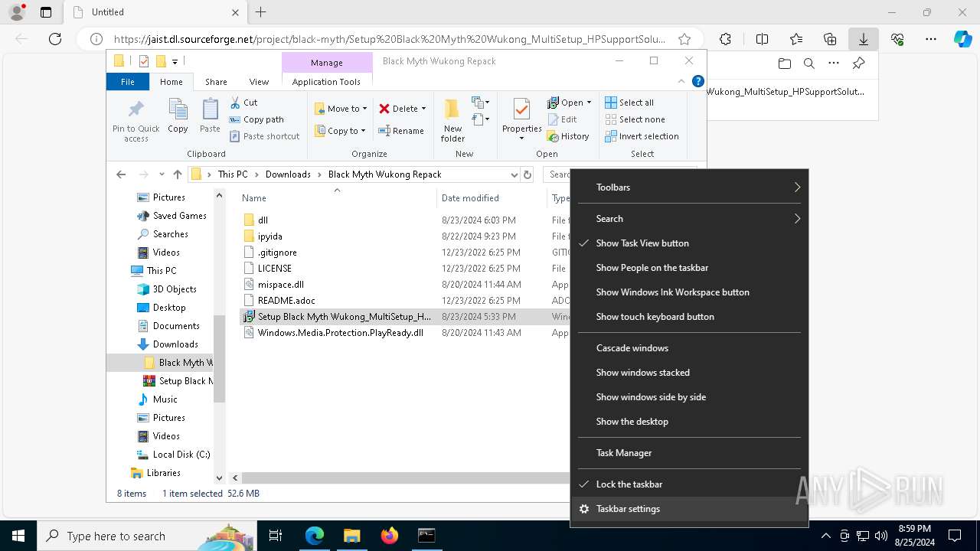The height and width of the screenshot is (551, 980).
Task: Switch to the Share ribbon tab
Action: [x=216, y=82]
